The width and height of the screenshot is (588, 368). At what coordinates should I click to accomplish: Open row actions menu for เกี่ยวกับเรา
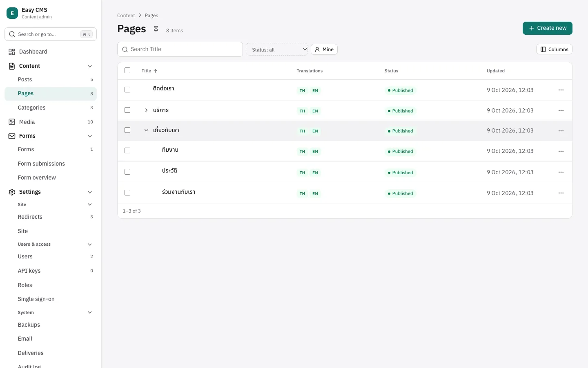pyautogui.click(x=561, y=131)
